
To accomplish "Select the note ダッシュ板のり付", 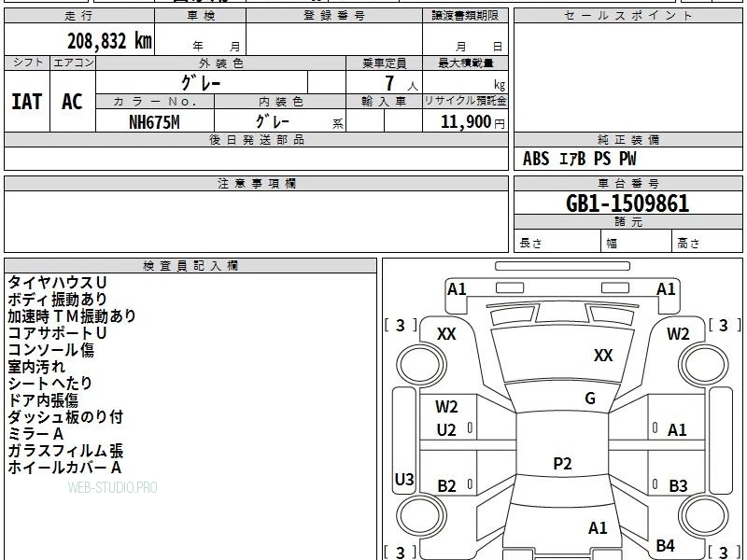I will pos(65,417).
